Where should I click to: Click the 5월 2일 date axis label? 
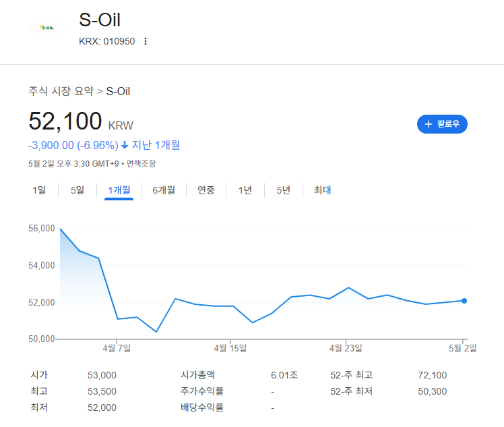[463, 348]
